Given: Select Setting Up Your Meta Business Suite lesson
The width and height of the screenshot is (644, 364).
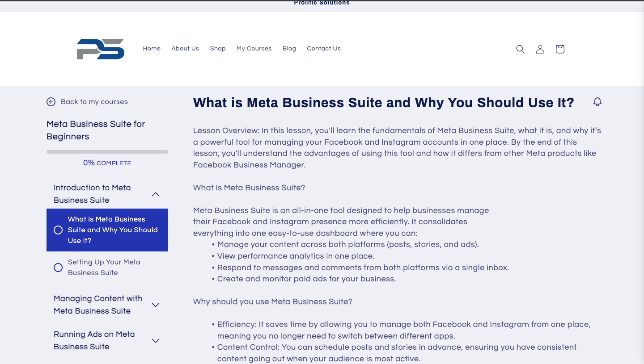Looking at the screenshot, I should point(104,268).
